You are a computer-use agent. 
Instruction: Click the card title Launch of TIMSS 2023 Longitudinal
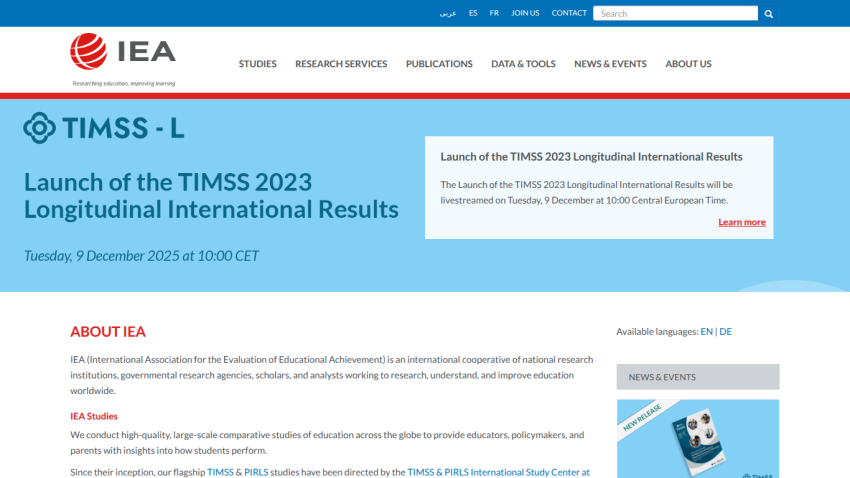tap(591, 157)
